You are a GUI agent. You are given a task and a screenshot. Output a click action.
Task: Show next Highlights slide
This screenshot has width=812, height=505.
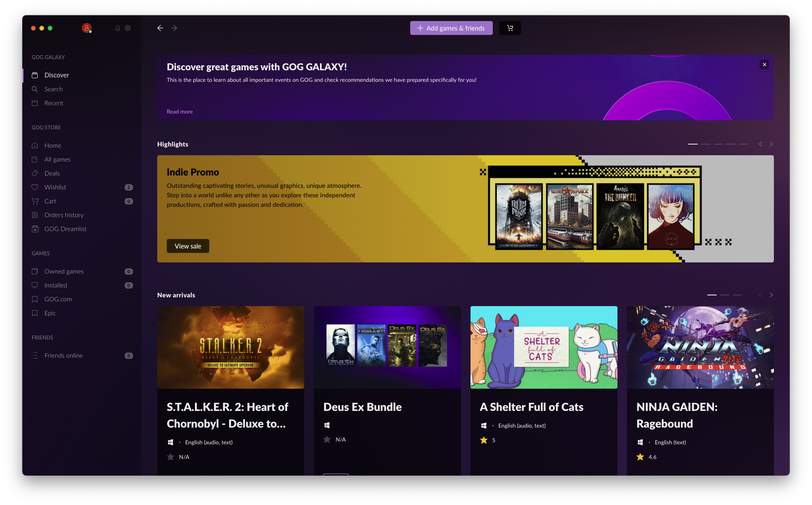coord(771,144)
